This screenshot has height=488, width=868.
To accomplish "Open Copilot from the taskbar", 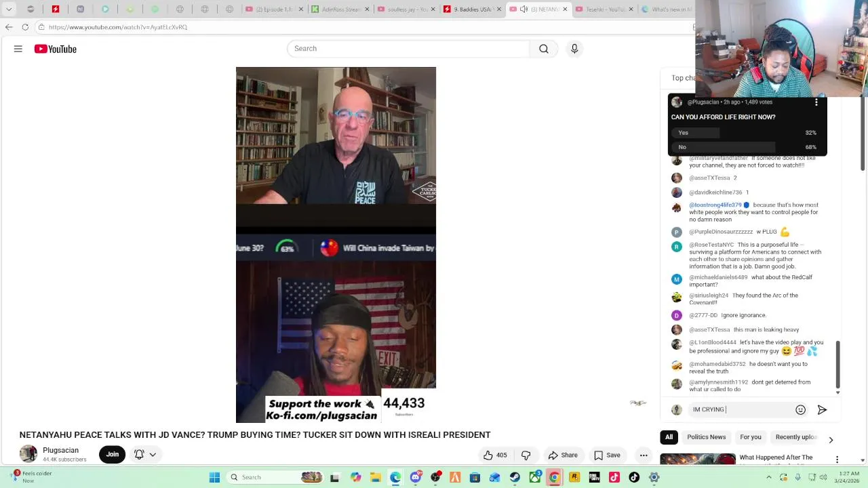I will (356, 477).
